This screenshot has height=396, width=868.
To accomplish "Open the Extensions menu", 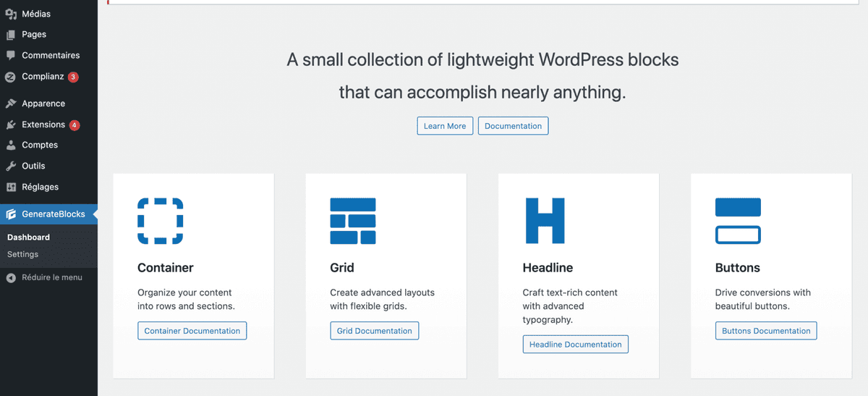I will pos(43,125).
